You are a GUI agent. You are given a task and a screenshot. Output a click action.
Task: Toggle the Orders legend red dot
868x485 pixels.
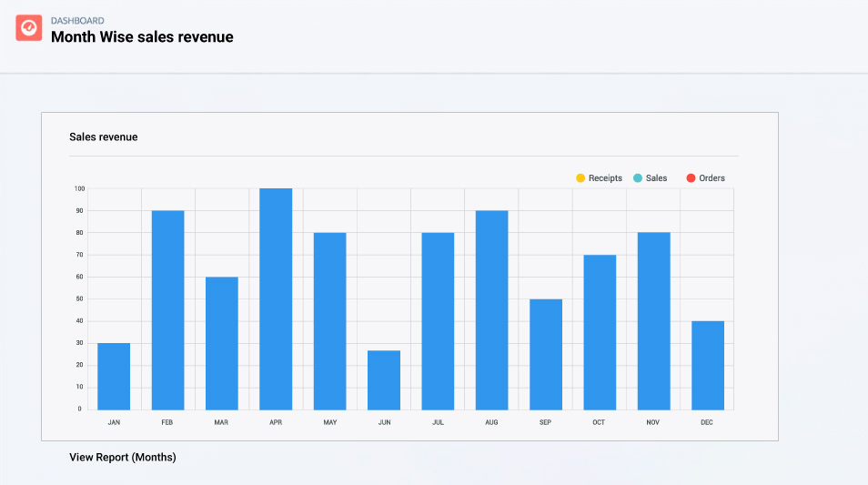691,178
